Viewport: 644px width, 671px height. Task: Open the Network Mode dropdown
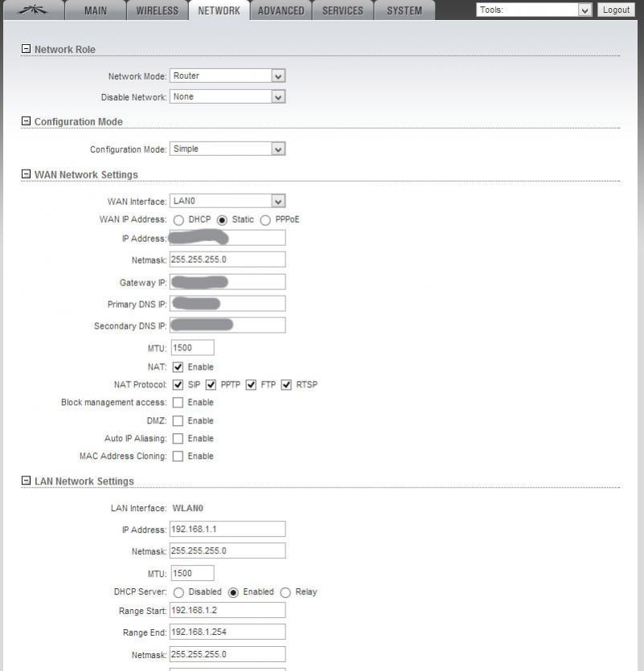coord(228,76)
